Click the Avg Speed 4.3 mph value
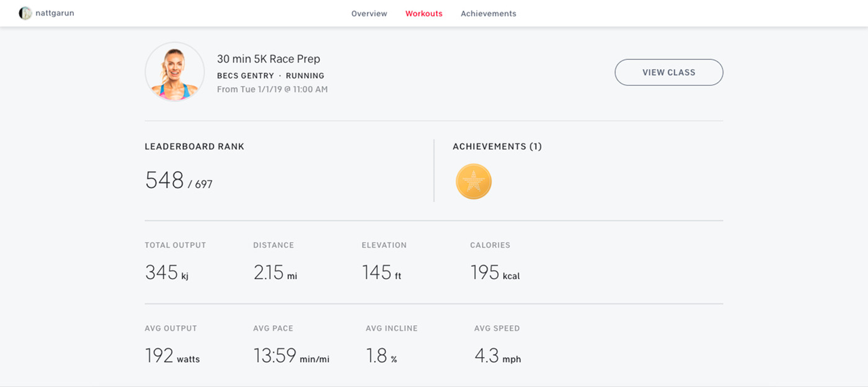This screenshot has width=868, height=387. pos(498,356)
